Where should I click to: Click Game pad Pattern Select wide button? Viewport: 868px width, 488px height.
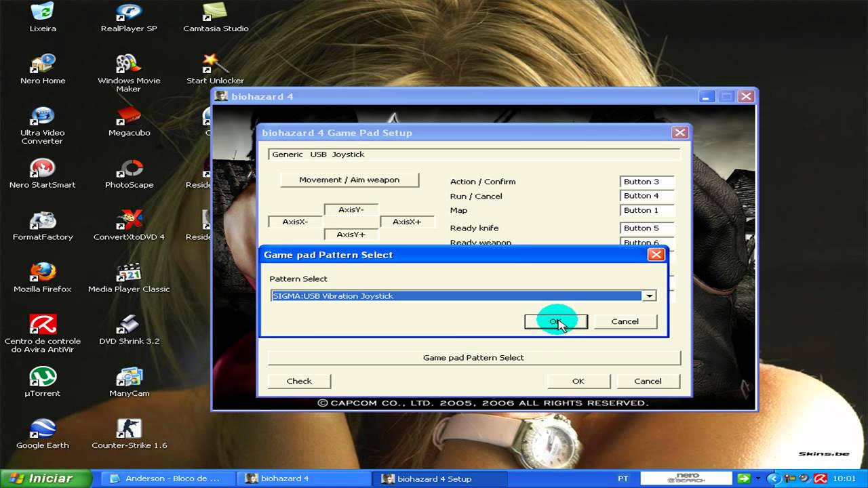(x=474, y=357)
